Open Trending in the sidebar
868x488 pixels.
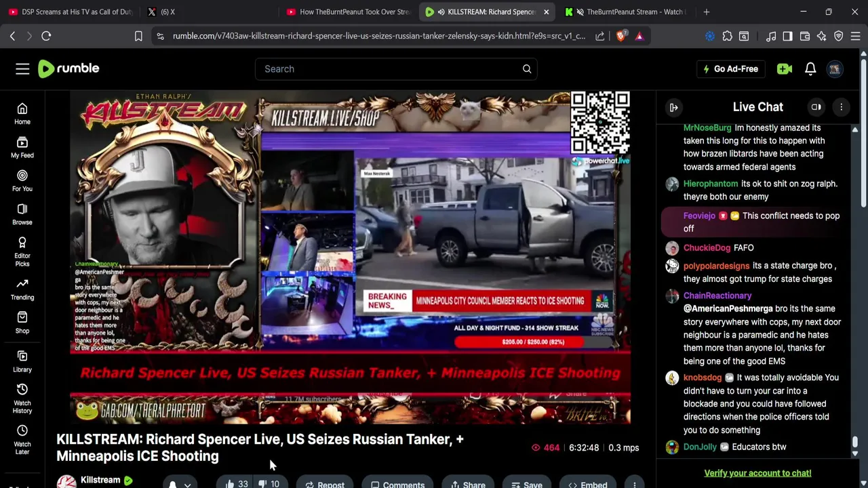point(22,289)
